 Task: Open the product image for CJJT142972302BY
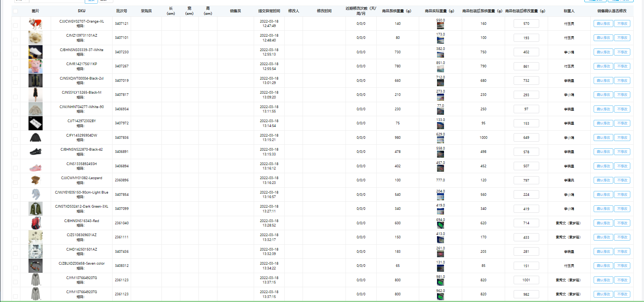(x=36, y=123)
